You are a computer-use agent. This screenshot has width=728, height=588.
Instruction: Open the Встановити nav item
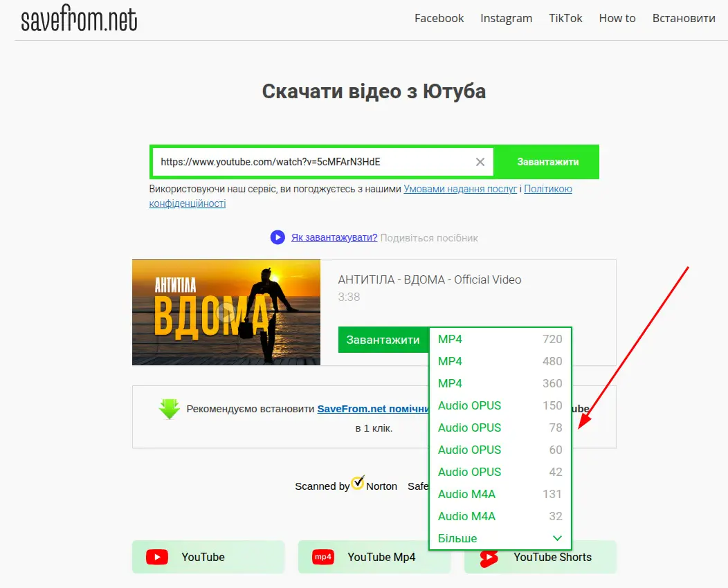pos(684,19)
